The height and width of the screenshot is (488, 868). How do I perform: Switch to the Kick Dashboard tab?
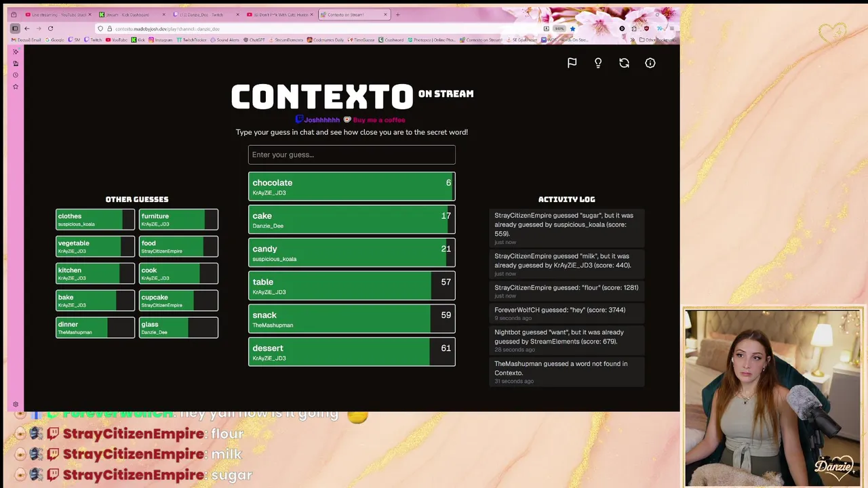click(x=132, y=14)
